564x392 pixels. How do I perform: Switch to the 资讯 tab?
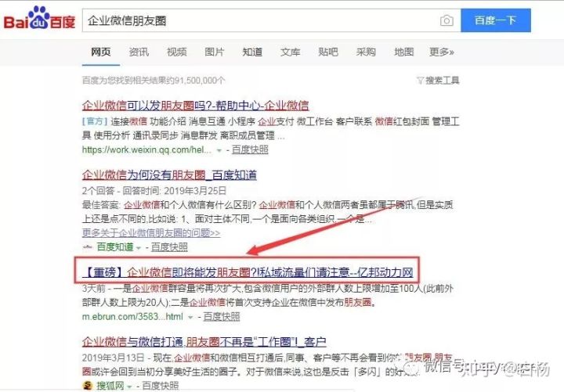pos(139,52)
